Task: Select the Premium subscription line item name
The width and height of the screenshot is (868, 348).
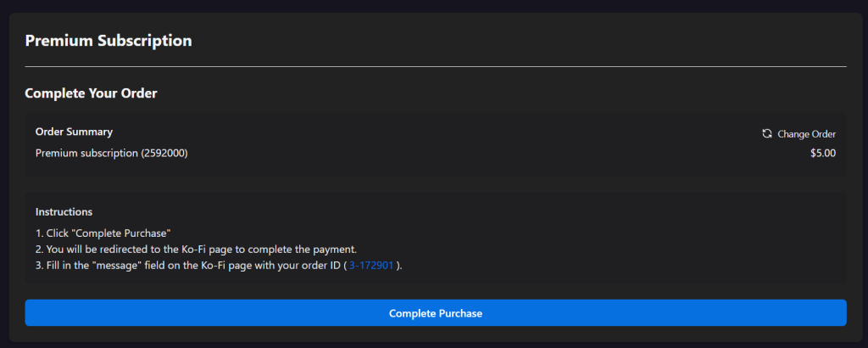Action: tap(86, 154)
